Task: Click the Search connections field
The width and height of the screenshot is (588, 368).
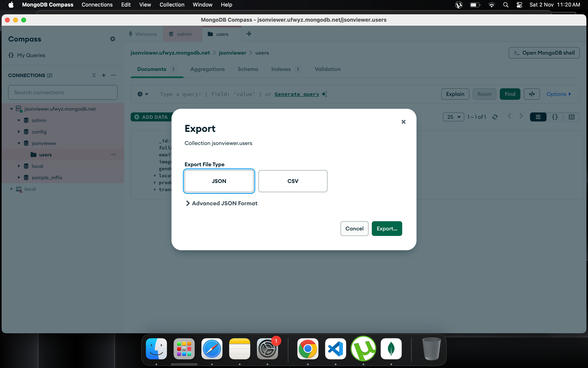Action: click(63, 92)
